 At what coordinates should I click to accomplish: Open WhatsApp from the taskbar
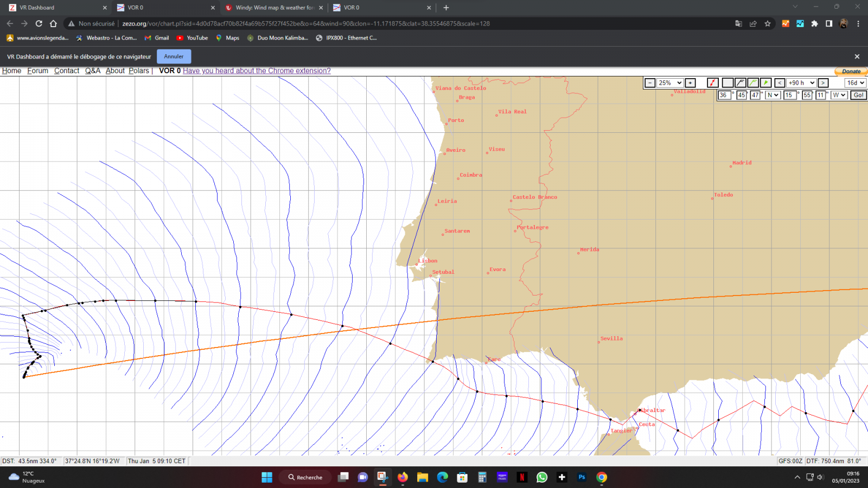(542, 477)
